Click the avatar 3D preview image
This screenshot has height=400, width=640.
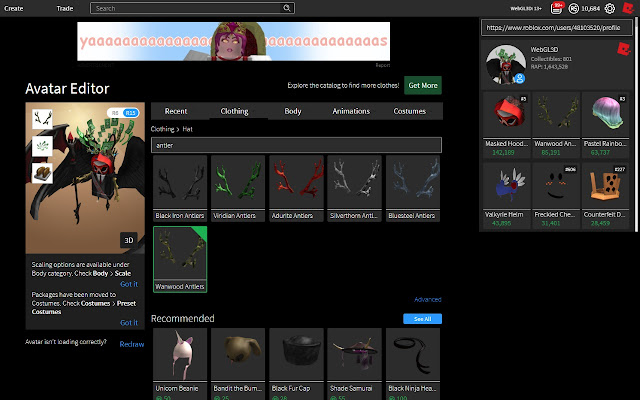(85, 178)
